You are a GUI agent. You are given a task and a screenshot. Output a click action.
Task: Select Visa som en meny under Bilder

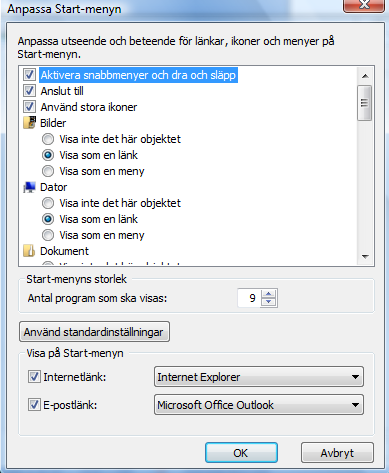[48, 171]
